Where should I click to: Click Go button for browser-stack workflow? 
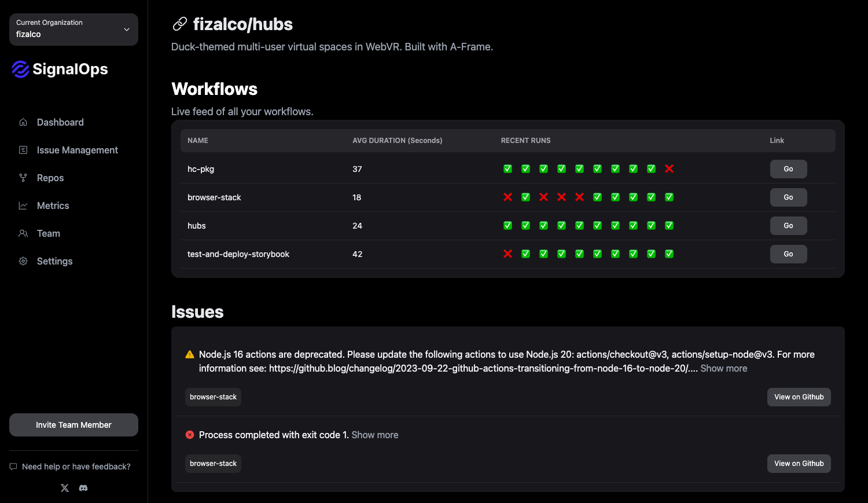coord(788,197)
